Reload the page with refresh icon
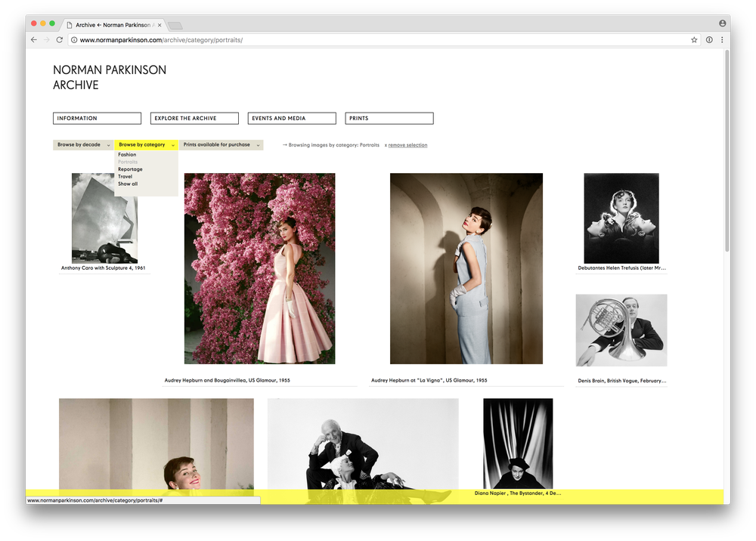The width and height of the screenshot is (756, 541). coord(59,40)
